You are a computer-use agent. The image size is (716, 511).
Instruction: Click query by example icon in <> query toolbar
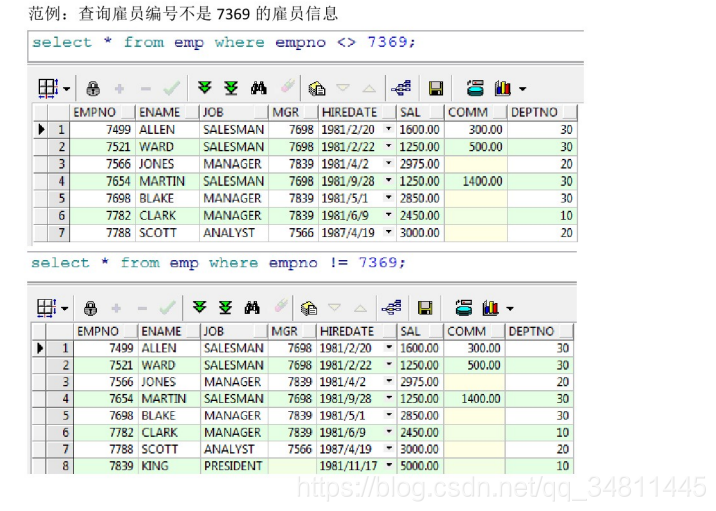coord(316,88)
